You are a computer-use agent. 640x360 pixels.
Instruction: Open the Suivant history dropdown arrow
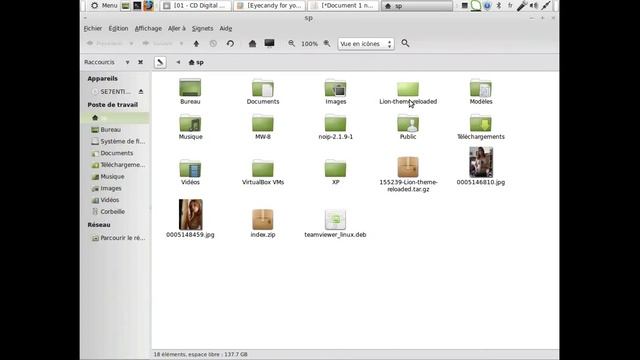coord(181,44)
